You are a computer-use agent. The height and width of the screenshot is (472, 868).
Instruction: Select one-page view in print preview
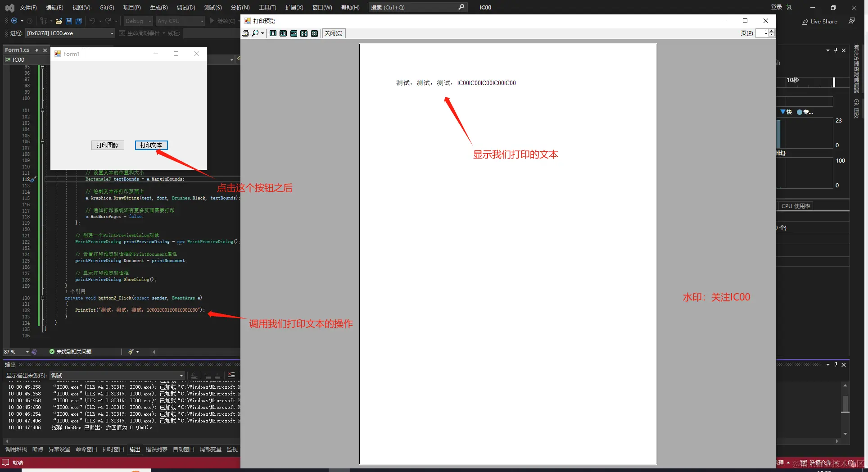[x=273, y=33]
